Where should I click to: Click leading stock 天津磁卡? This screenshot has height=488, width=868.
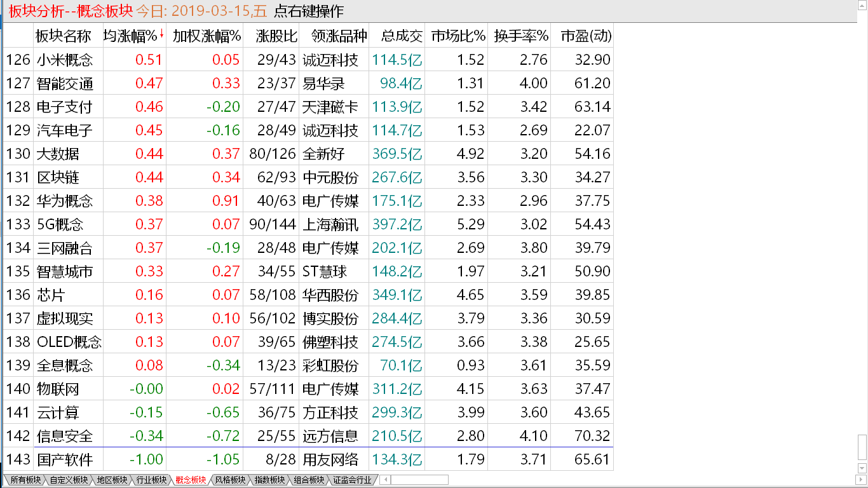coord(330,107)
